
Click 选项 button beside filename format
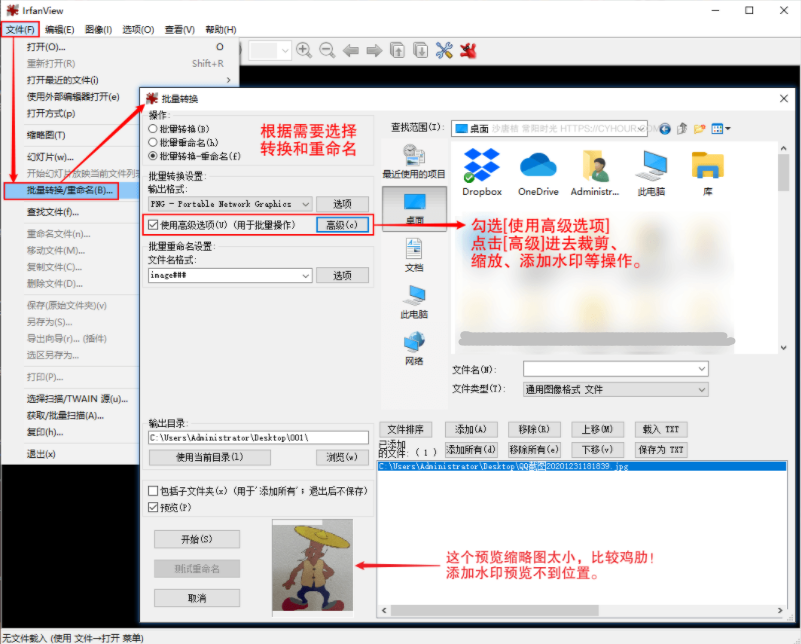(x=342, y=276)
